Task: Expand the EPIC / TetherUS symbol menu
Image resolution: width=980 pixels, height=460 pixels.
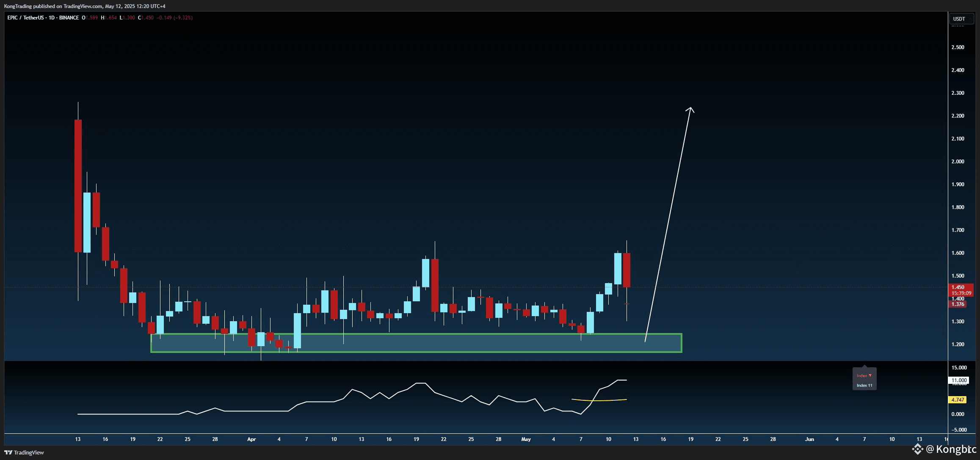Action: (x=25, y=18)
